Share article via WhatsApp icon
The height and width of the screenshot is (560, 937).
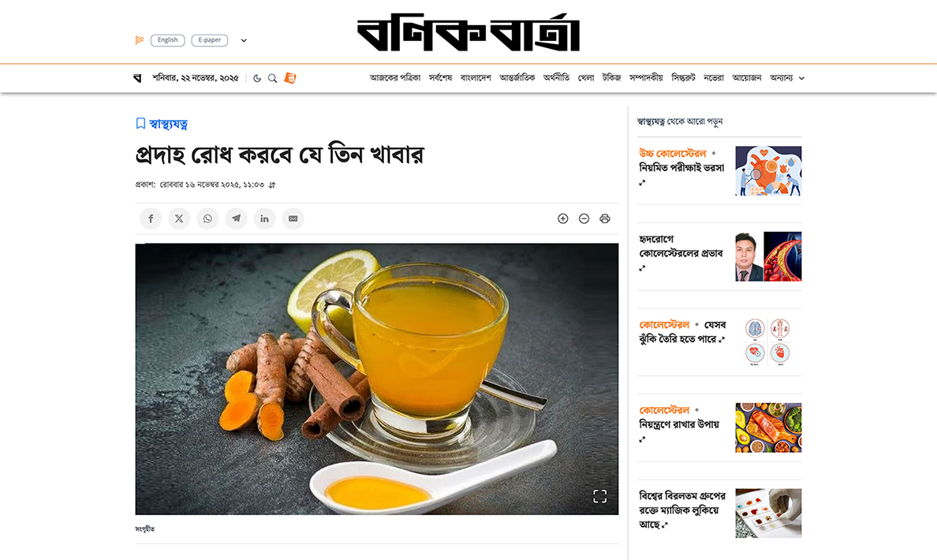[207, 218]
